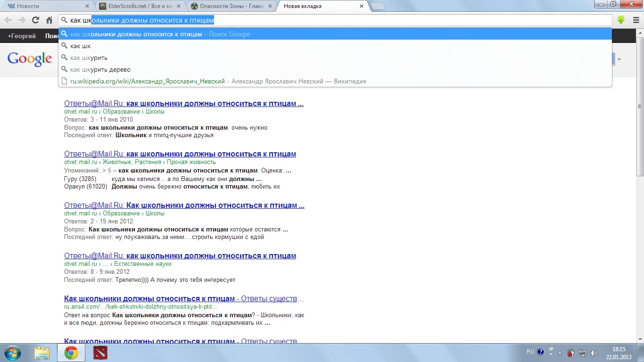Open Windows Explorer from the taskbar
Image resolution: width=644 pixels, height=362 pixels.
pyautogui.click(x=42, y=353)
